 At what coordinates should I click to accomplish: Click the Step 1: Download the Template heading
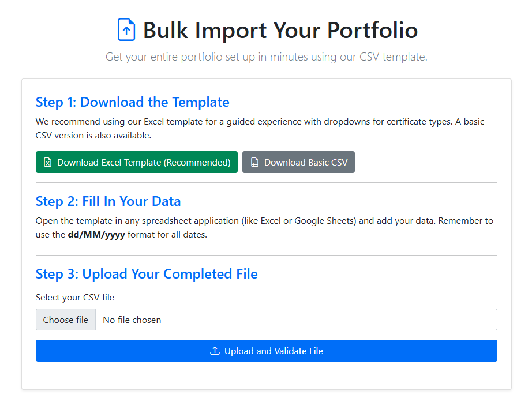(x=132, y=102)
